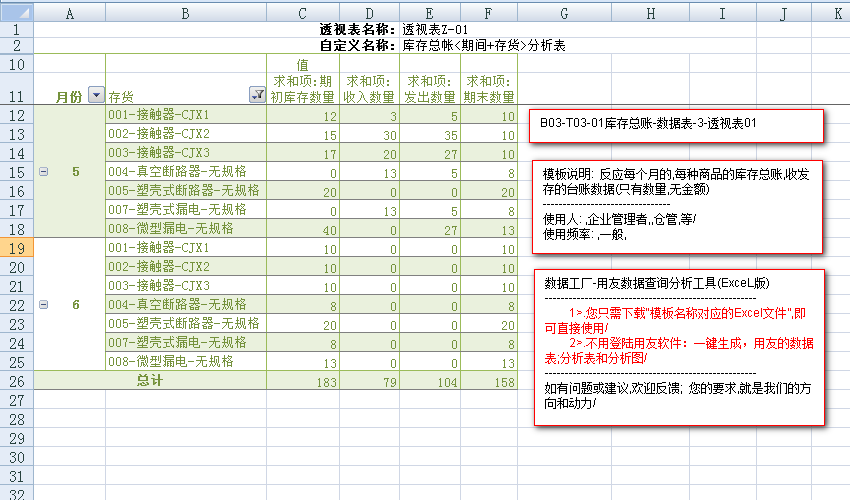Image resolution: width=850 pixels, height=500 pixels.
Task: Select row 26 header
Action: point(17,381)
